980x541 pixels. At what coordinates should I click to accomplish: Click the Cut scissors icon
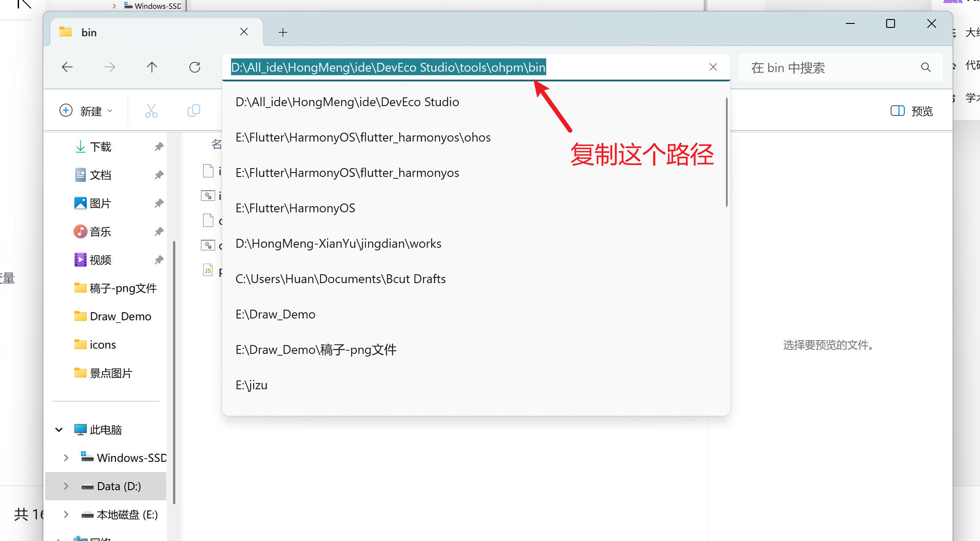pos(151,111)
